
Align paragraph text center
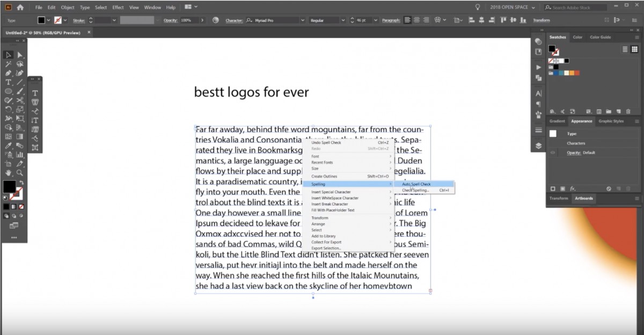click(x=417, y=20)
